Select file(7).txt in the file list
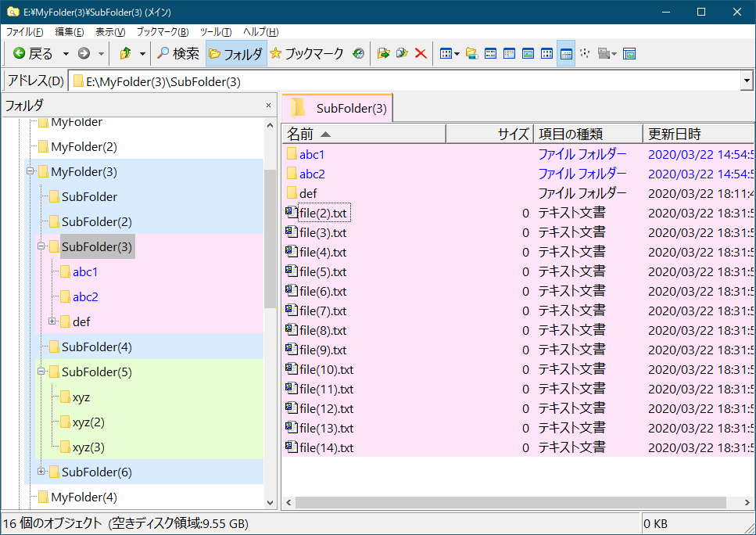The width and height of the screenshot is (756, 535). 322,311
